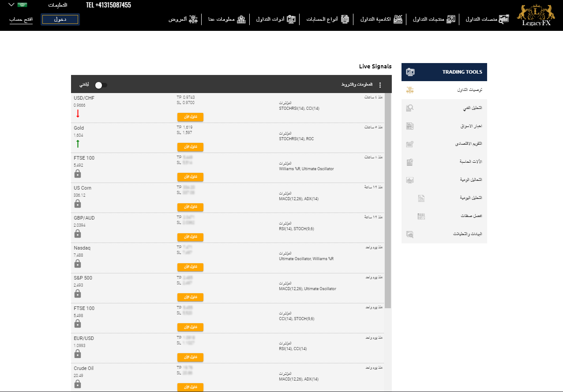This screenshot has height=392, width=563.
Task: Open التحاليل اليومية sidebar item
Action: pyautogui.click(x=444, y=180)
